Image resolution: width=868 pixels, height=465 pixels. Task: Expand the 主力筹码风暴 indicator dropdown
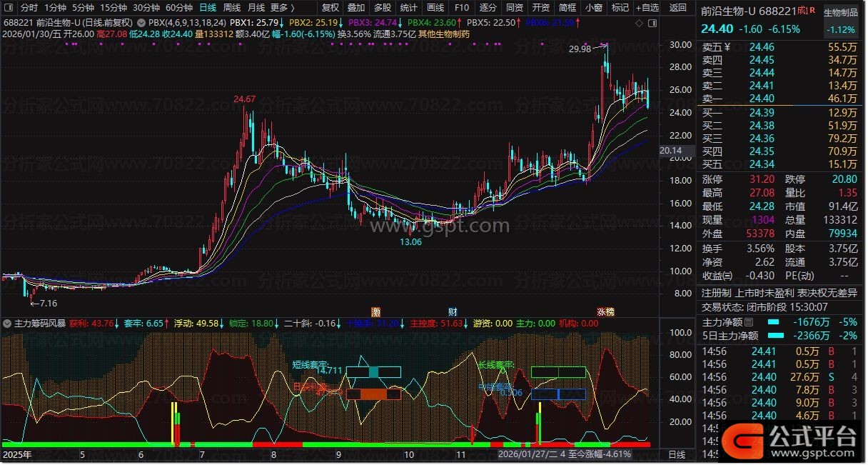[x=7, y=324]
